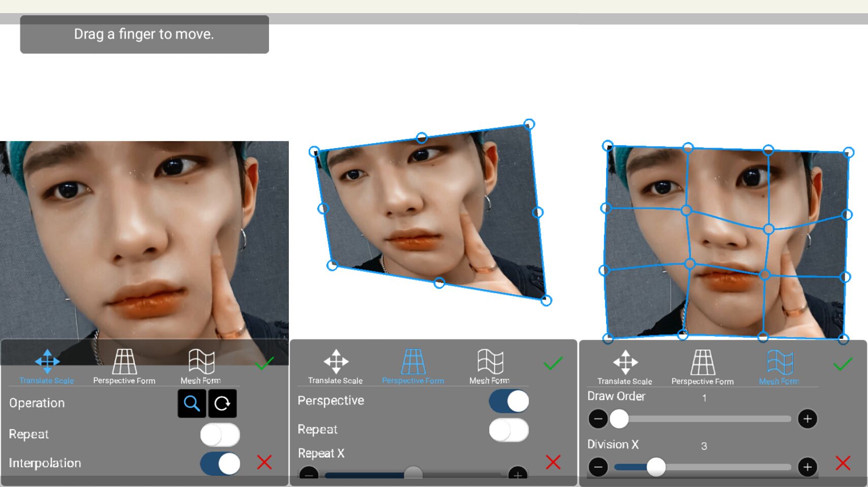Confirm with green checkmark in middle panel
Image resolution: width=868 pixels, height=487 pixels.
click(553, 363)
